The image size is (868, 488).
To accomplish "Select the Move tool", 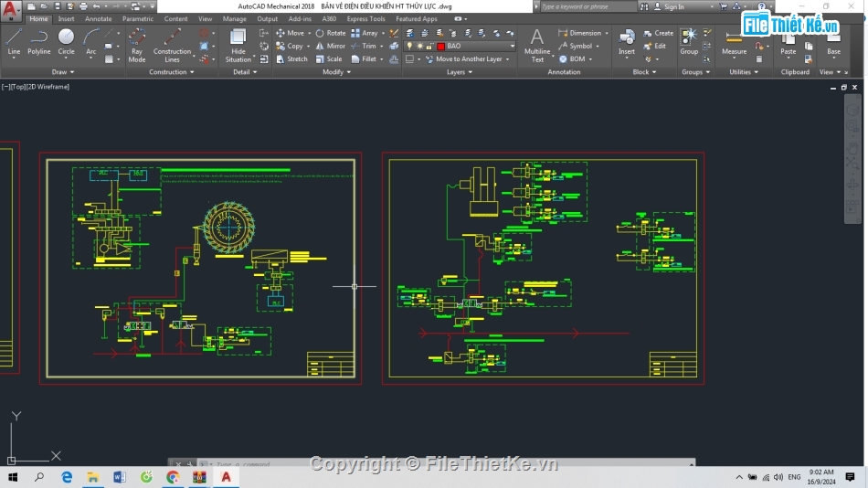I will (290, 33).
